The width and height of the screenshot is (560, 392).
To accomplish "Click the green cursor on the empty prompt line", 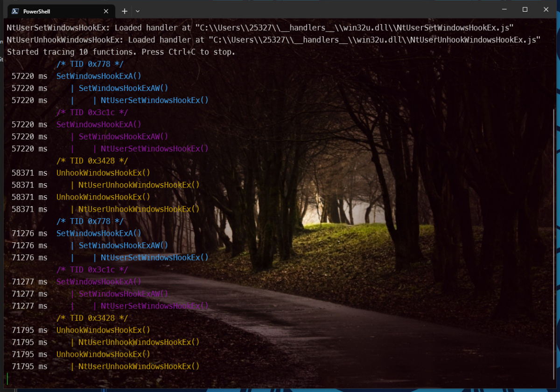I will 7,378.
